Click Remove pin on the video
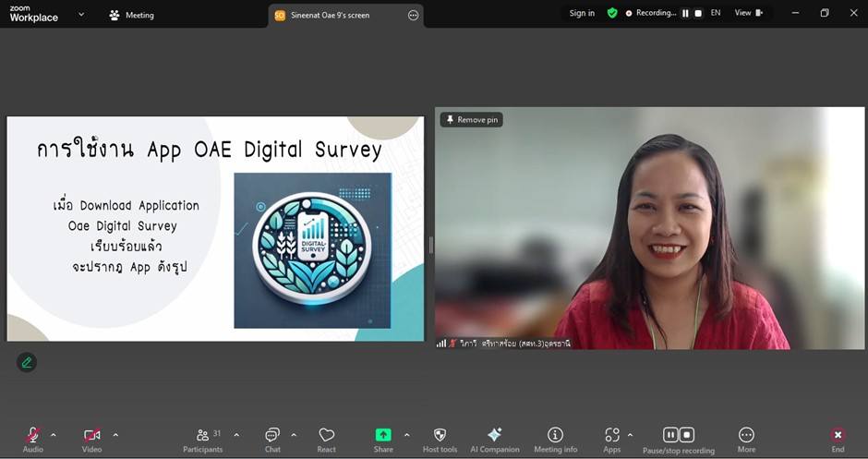Viewport: 868px width, 459px height. 472,120
